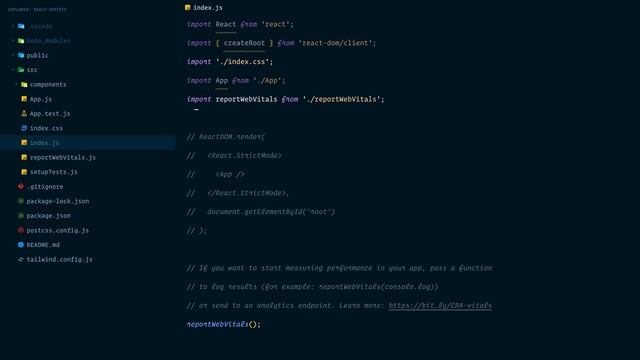Click the postcss.config.js icon

tap(21, 230)
